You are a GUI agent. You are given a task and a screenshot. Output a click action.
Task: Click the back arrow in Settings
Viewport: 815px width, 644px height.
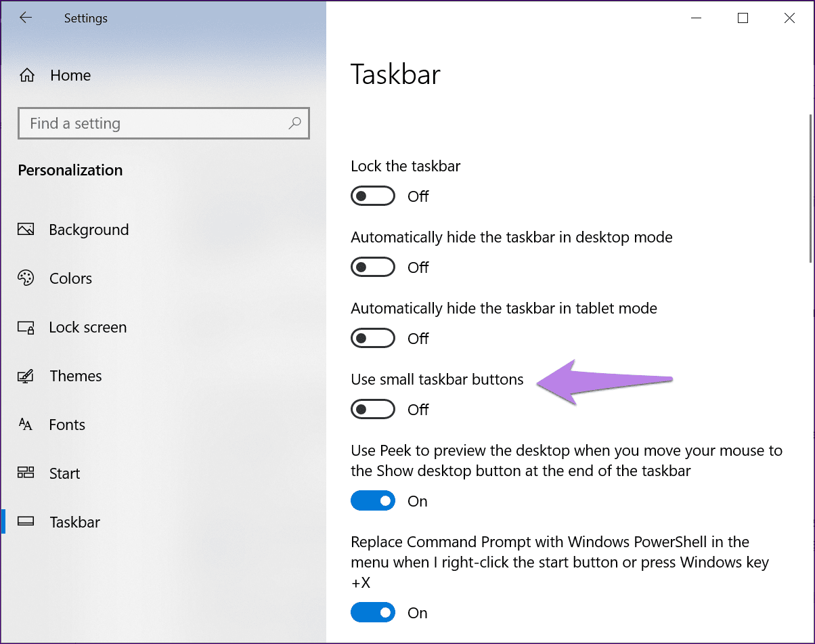(26, 18)
